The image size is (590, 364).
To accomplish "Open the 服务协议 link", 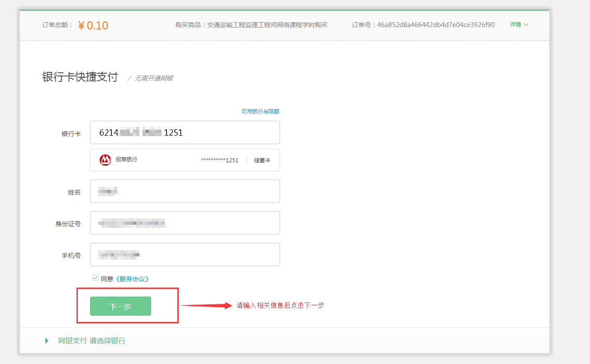I will click(132, 279).
